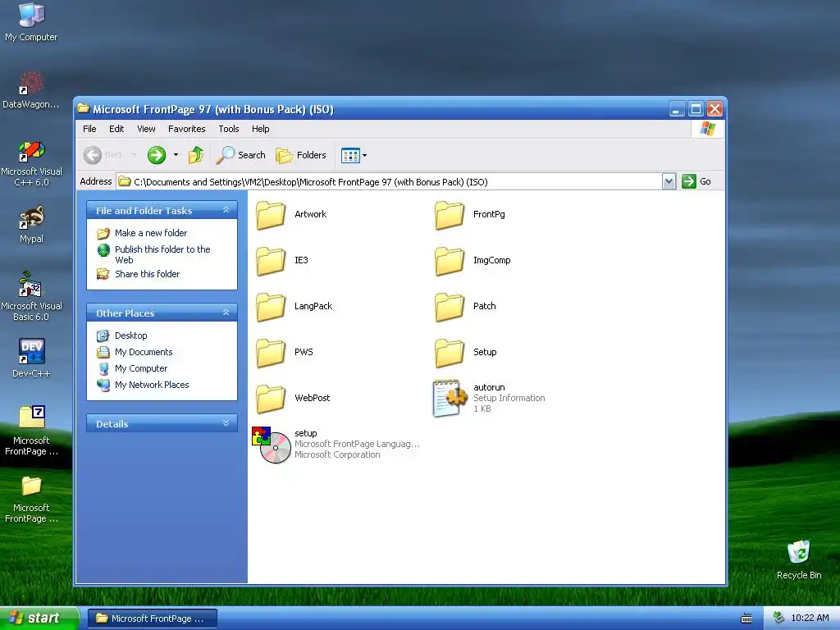Select the ImgComp folder icon
This screenshot has height=630, width=840.
[x=449, y=261]
